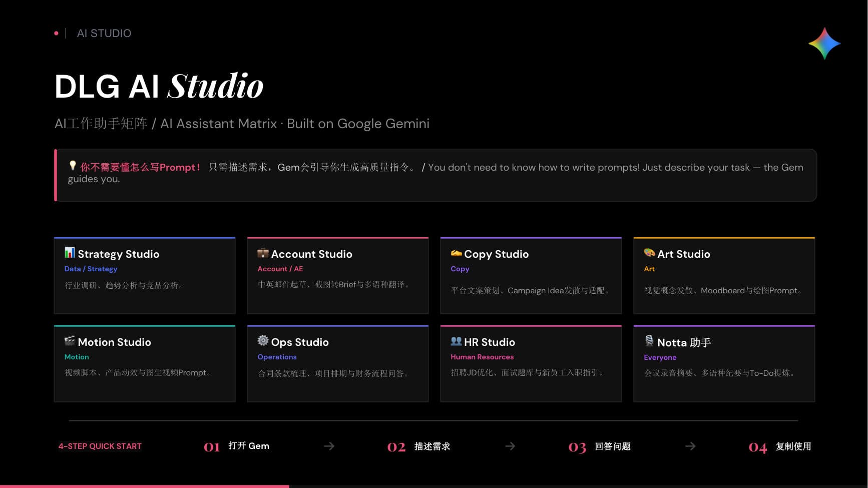Image resolution: width=868 pixels, height=488 pixels.
Task: Click step 02 描述需求
Action: click(x=419, y=446)
